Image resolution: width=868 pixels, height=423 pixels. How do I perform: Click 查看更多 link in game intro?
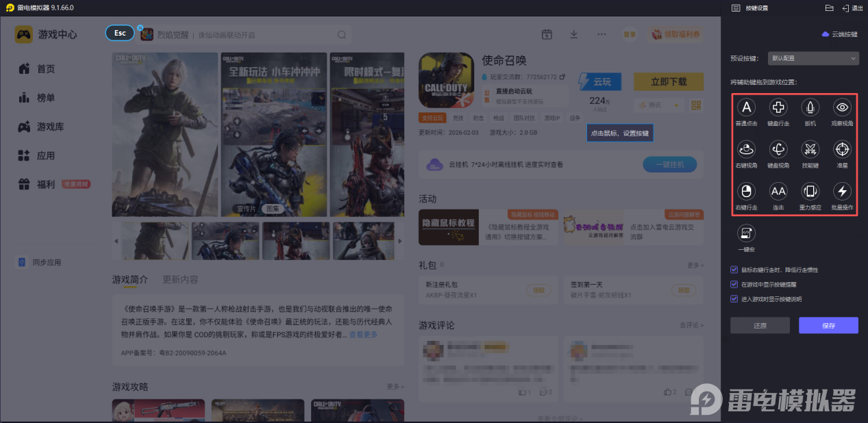click(x=363, y=335)
